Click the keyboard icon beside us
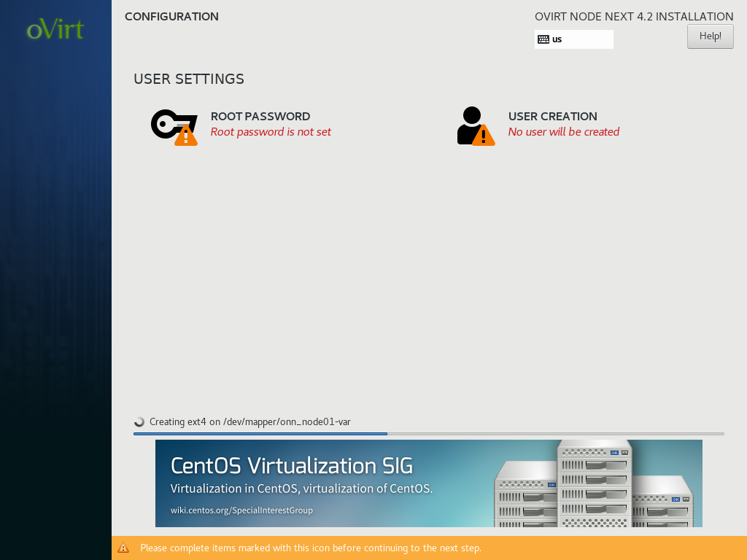Screen dimensions: 747x560 coord(543,39)
